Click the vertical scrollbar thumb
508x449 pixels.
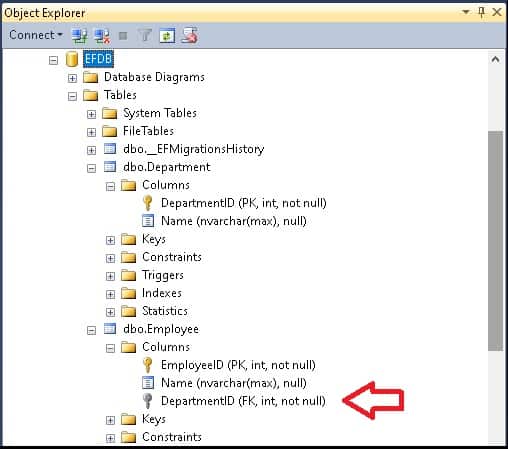496,241
